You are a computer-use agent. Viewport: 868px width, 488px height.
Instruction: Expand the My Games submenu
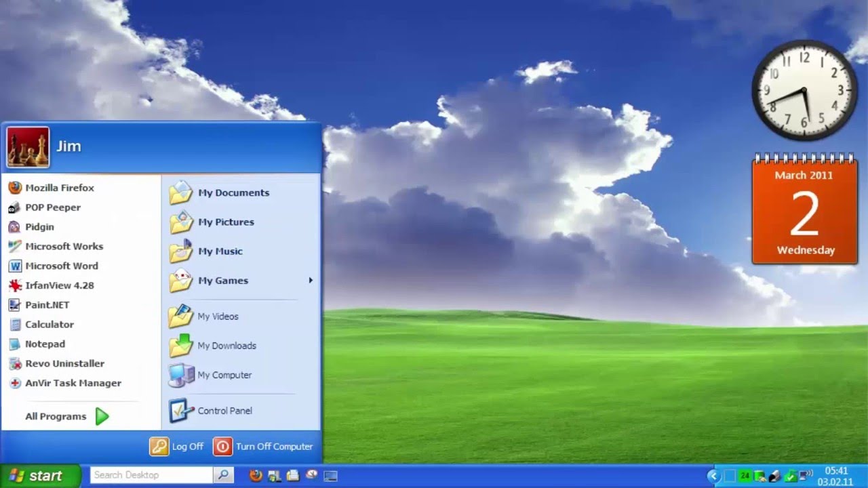241,280
